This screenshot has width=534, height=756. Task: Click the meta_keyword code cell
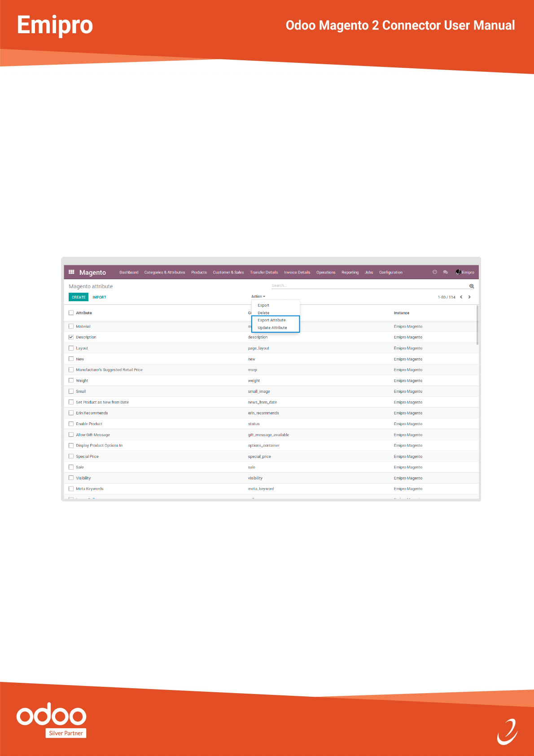pyautogui.click(x=261, y=489)
